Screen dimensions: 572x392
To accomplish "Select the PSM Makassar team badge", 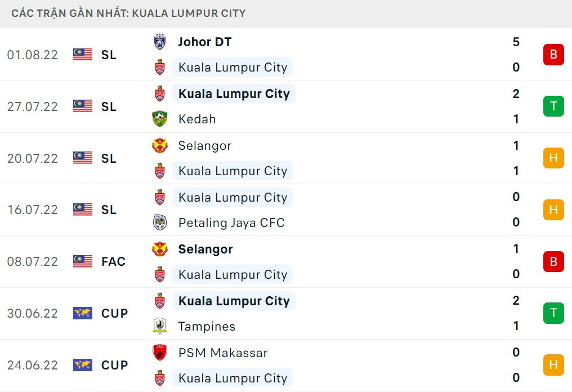I will [160, 353].
